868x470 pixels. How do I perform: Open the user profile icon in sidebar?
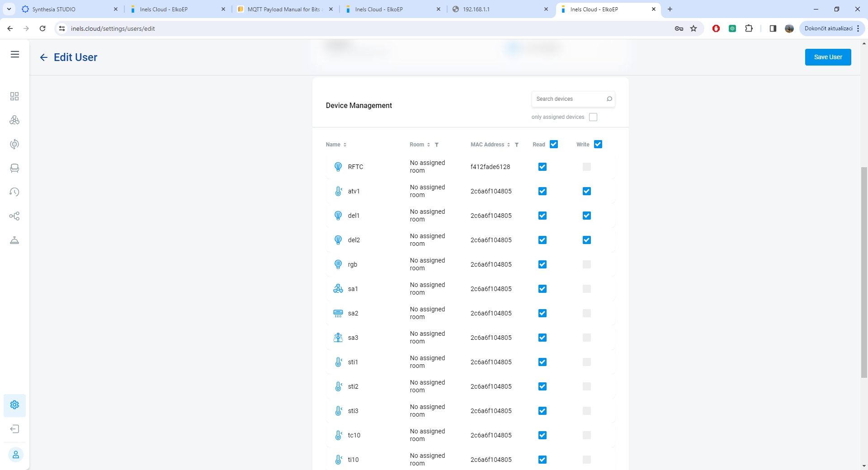click(x=15, y=455)
